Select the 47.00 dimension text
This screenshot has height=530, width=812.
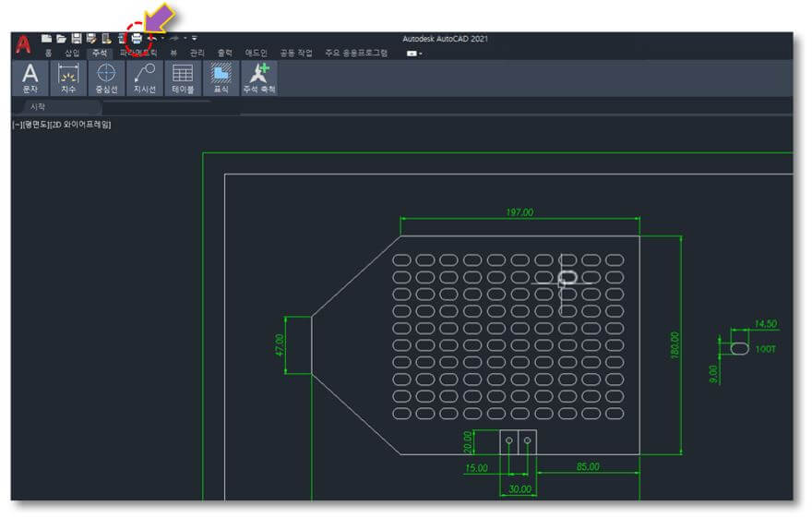[280, 345]
